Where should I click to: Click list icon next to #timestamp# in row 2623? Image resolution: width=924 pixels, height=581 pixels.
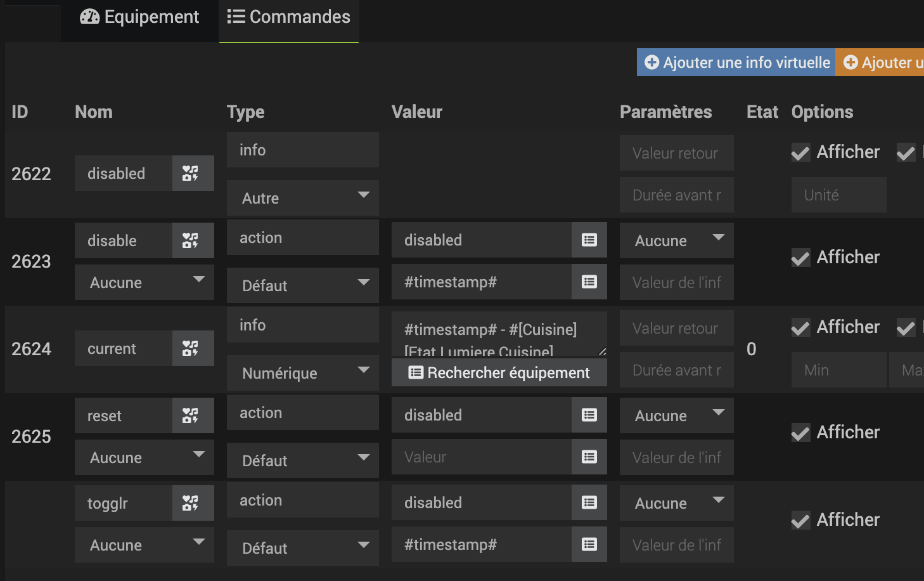click(589, 282)
